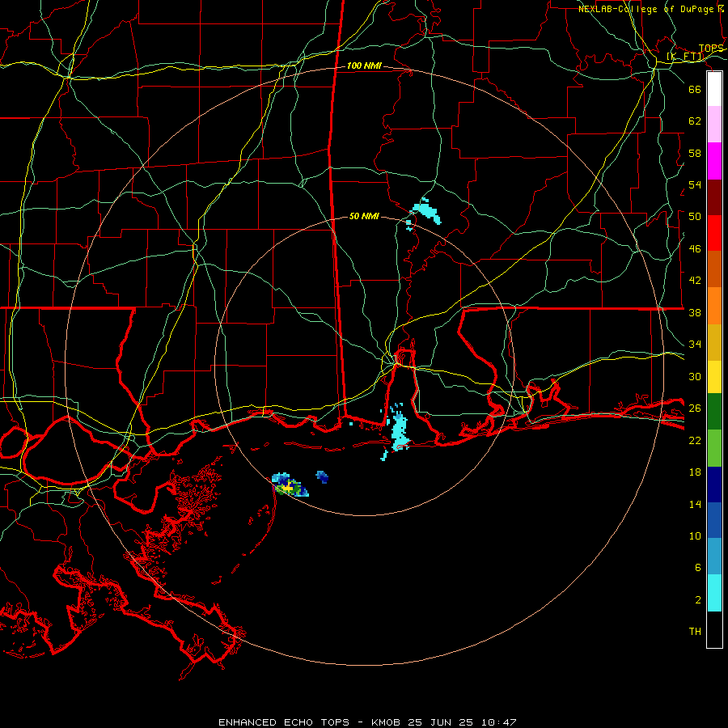Click the cyan echo near the 50 NMI label
The width and height of the screenshot is (728, 728).
tap(426, 211)
